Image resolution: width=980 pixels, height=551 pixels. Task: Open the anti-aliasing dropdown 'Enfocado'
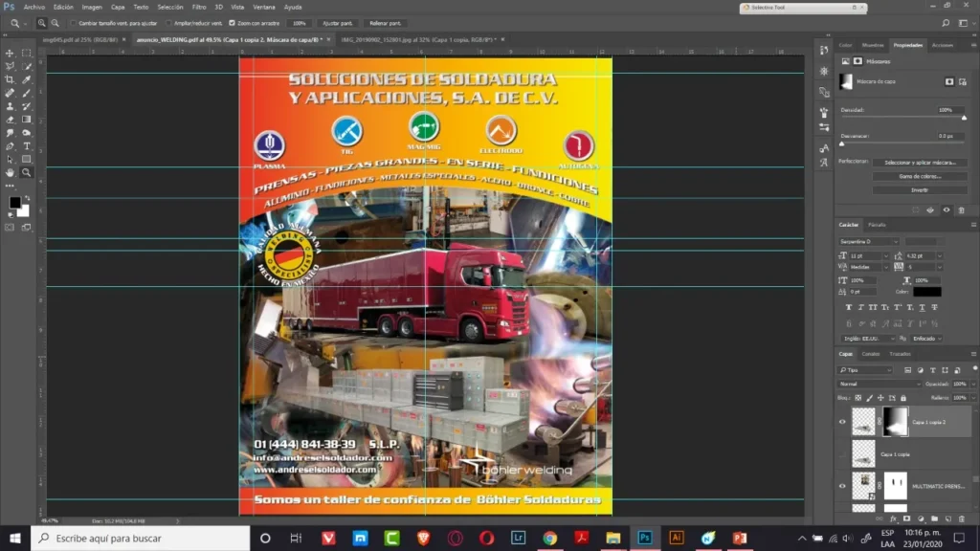(x=926, y=339)
